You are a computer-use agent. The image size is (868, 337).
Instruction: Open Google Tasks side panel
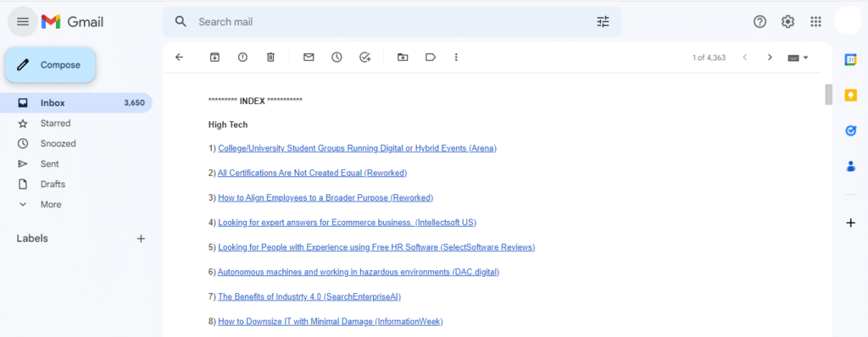click(x=850, y=130)
